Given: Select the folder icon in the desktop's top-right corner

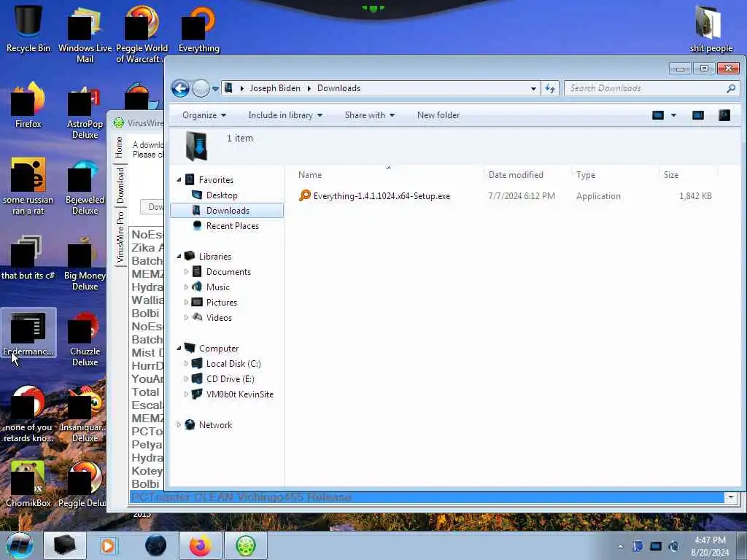Looking at the screenshot, I should coord(711,28).
